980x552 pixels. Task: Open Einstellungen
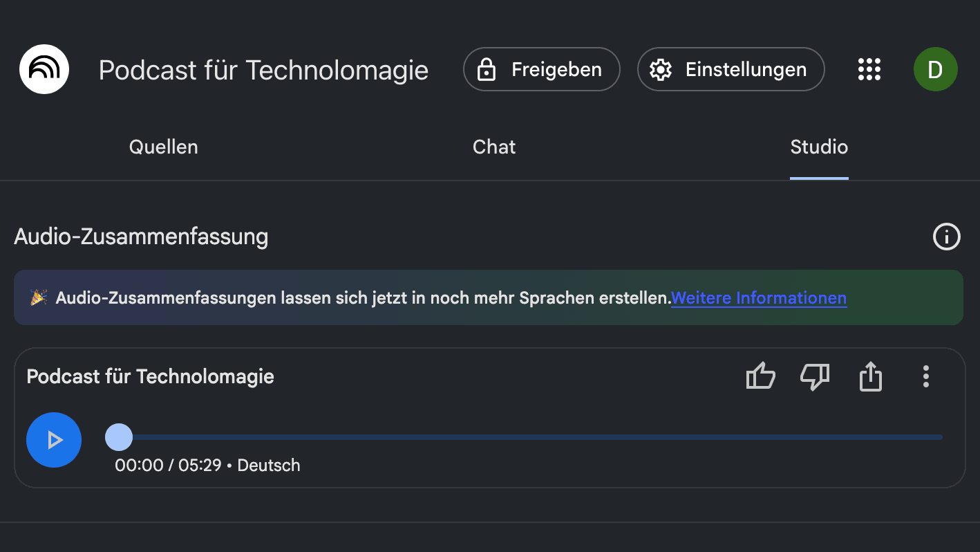(x=731, y=69)
